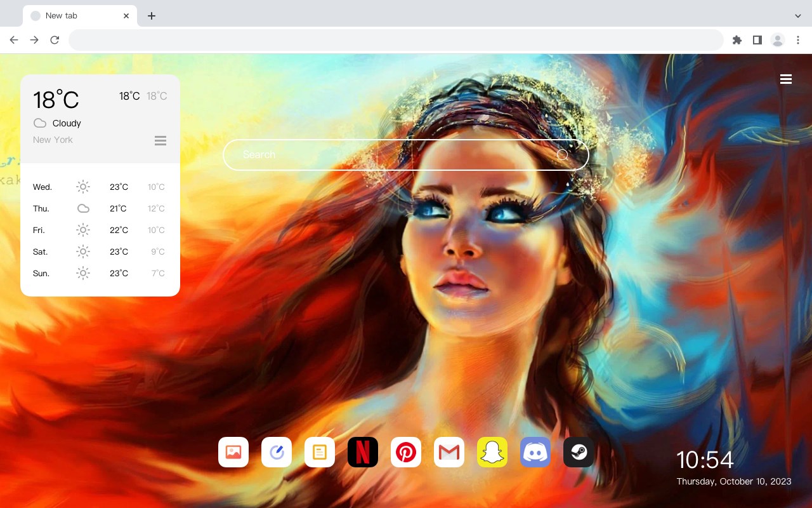
Task: Select the Sun. forecast row label
Action: pos(41,274)
